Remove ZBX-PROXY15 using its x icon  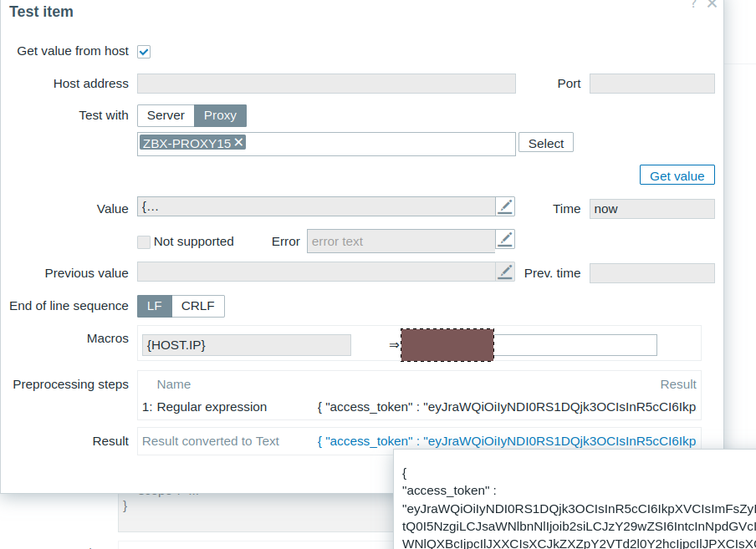coord(239,143)
